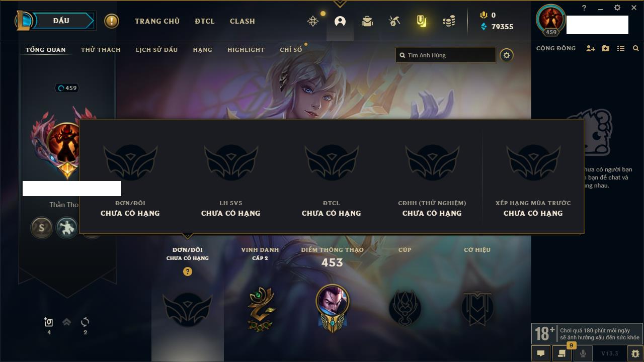Image resolution: width=644 pixels, height=362 pixels.
Task: Click the yellow exclamation alert icon
Action: pyautogui.click(x=112, y=21)
